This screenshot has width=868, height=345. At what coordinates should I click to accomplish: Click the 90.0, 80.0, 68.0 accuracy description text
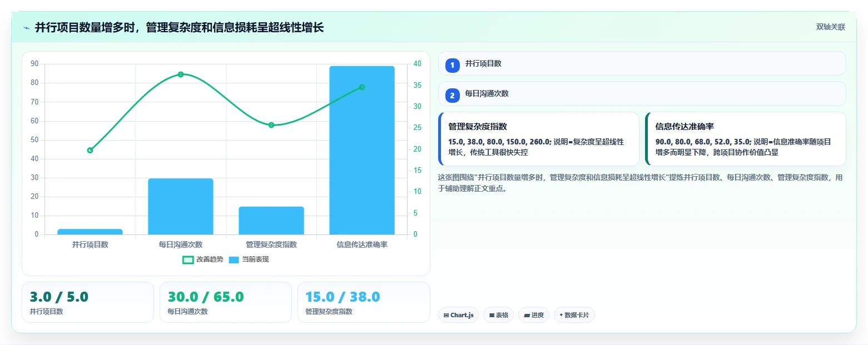point(743,147)
